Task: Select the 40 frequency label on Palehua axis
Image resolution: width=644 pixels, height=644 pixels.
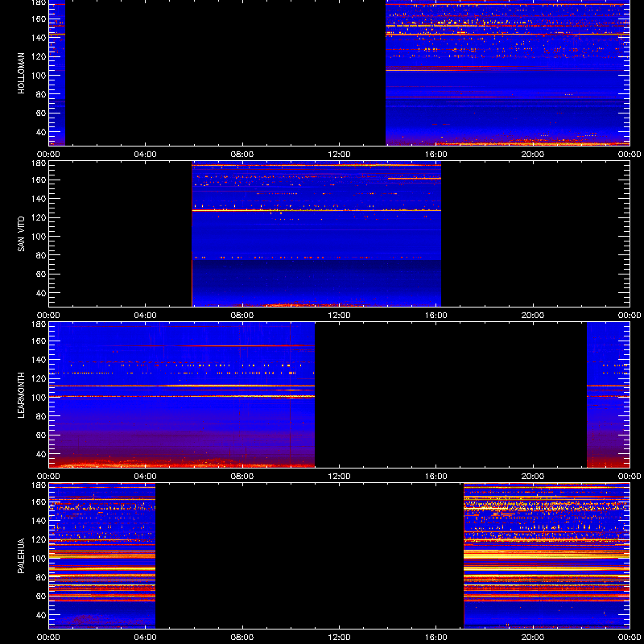Action: tap(41, 615)
